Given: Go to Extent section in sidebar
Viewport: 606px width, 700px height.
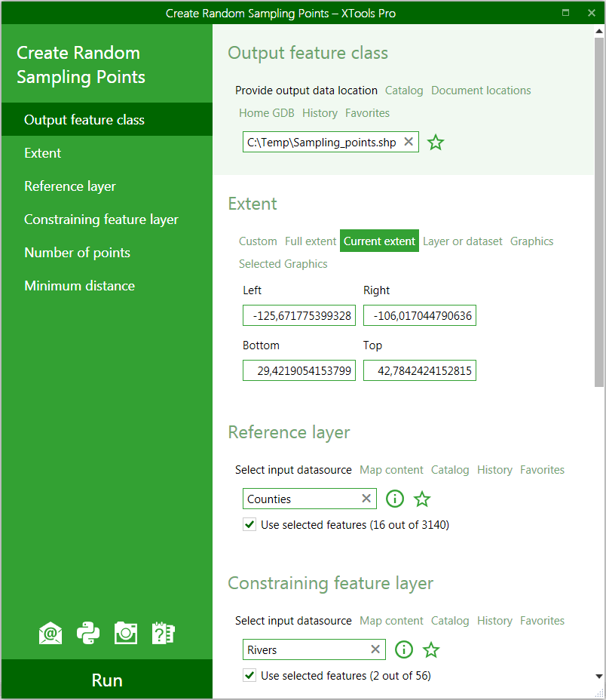Looking at the screenshot, I should point(107,152).
